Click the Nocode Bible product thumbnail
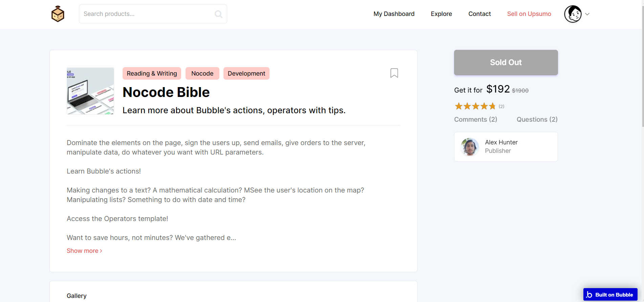This screenshot has height=302, width=644. pos(90,91)
